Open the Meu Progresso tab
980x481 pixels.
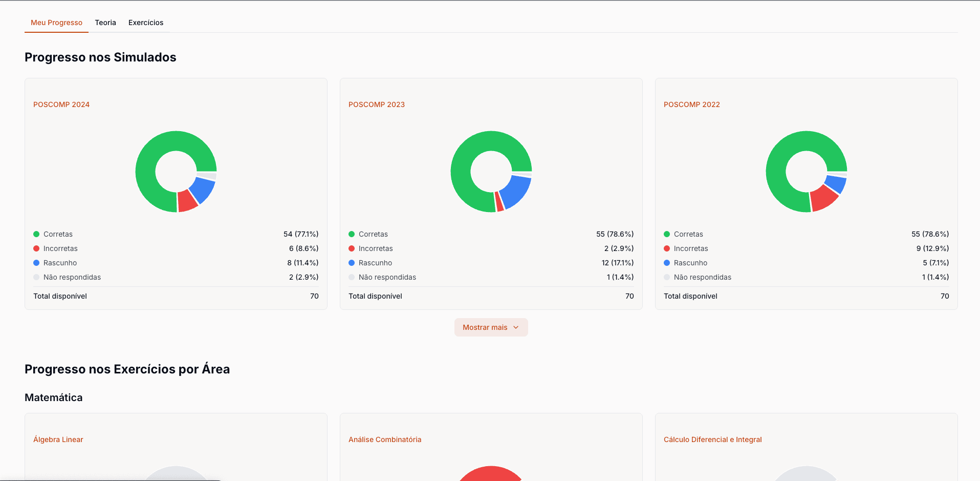coord(56,23)
